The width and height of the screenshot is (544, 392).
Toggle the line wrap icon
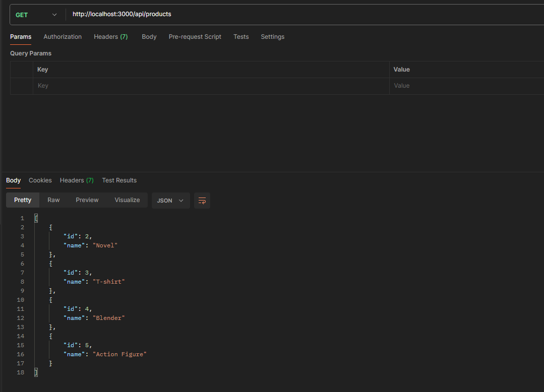(202, 201)
